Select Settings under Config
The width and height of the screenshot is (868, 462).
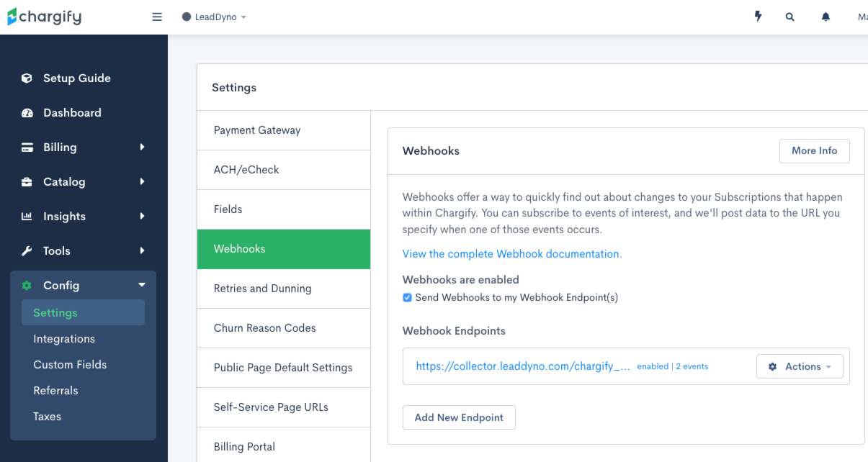pos(83,312)
